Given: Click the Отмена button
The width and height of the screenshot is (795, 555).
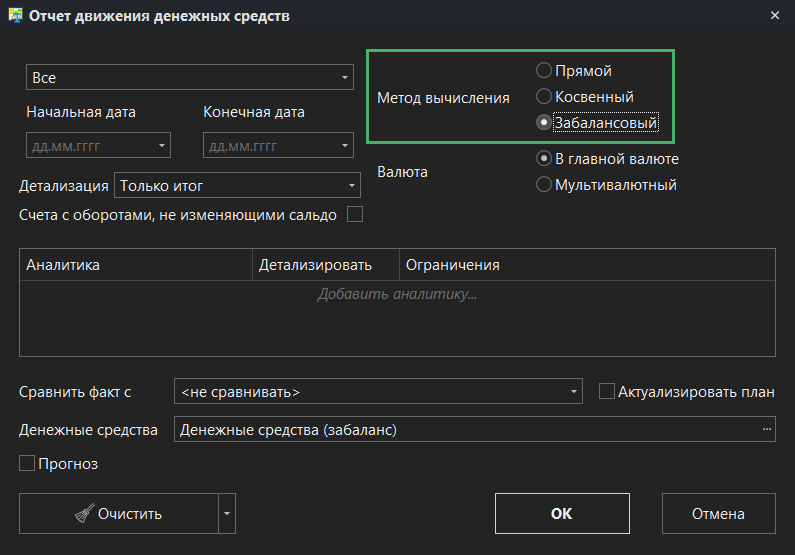Looking at the screenshot, I should (x=718, y=513).
